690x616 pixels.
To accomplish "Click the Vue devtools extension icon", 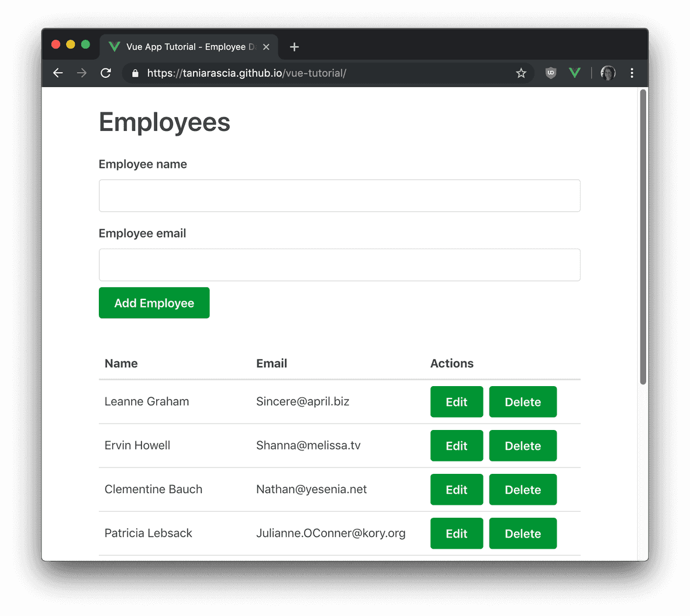I will [x=574, y=73].
